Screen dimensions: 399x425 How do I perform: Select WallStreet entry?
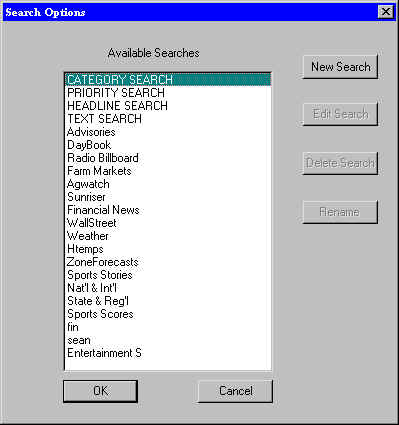[168, 223]
